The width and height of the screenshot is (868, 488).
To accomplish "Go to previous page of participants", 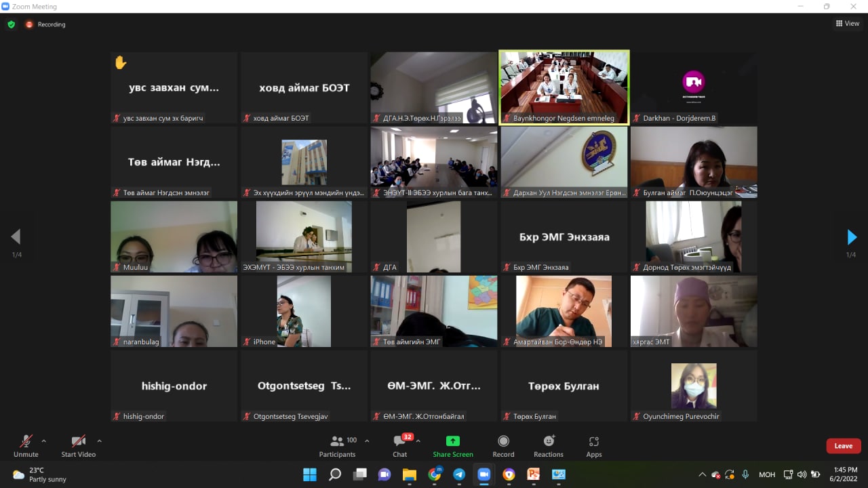I will 16,237.
